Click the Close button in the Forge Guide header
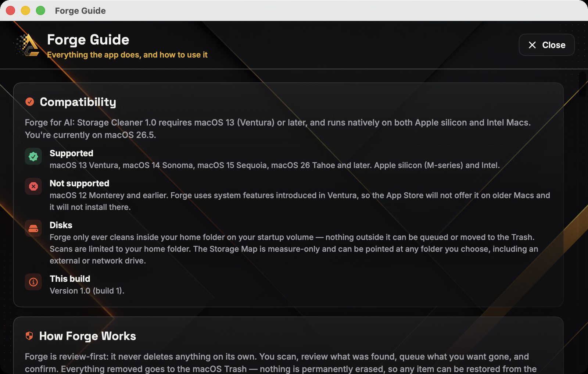The height and width of the screenshot is (374, 588). tap(546, 45)
